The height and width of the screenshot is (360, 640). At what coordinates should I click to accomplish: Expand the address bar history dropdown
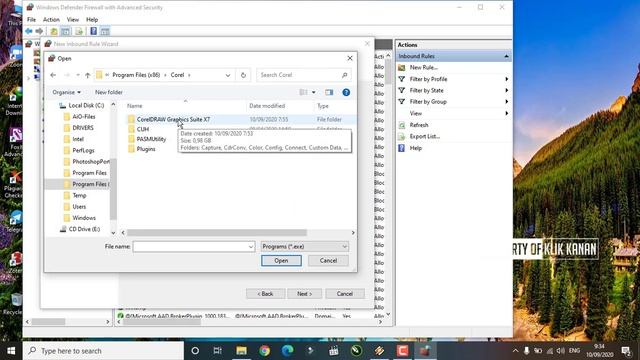point(228,75)
